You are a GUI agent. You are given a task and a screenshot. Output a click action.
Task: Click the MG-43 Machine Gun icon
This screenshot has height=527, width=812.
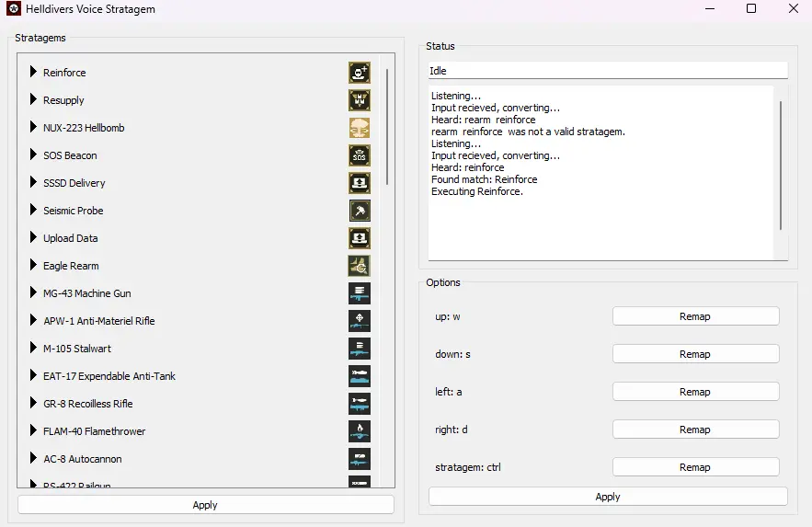[x=360, y=293]
